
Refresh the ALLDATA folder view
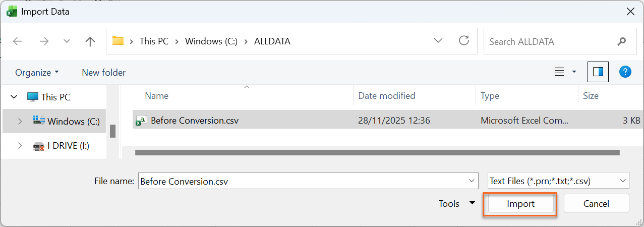pos(464,41)
